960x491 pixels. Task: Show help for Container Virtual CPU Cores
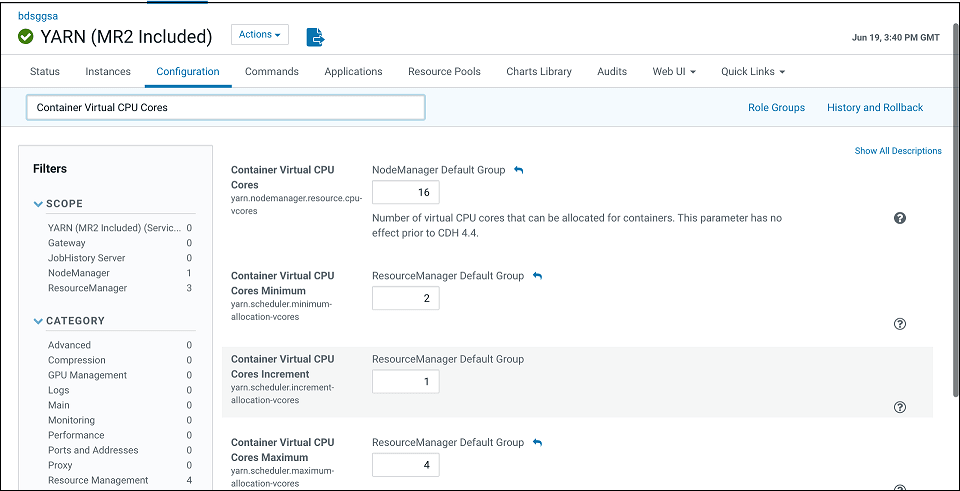click(x=899, y=218)
